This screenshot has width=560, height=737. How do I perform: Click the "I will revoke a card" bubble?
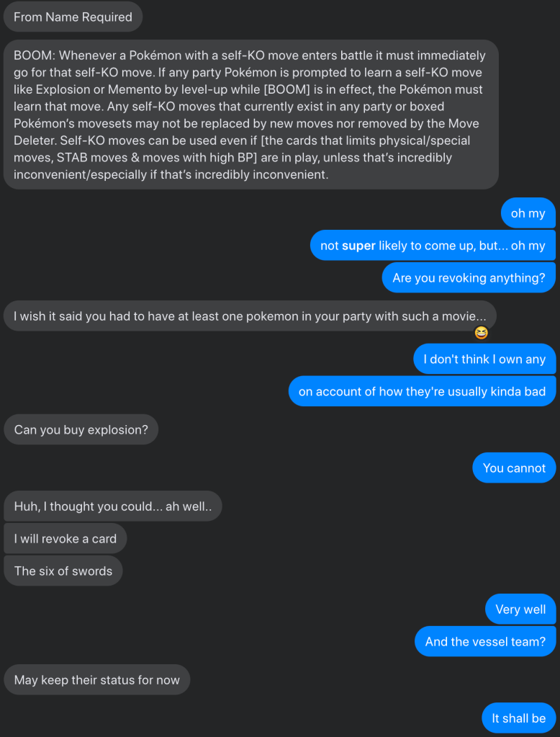[x=65, y=539]
